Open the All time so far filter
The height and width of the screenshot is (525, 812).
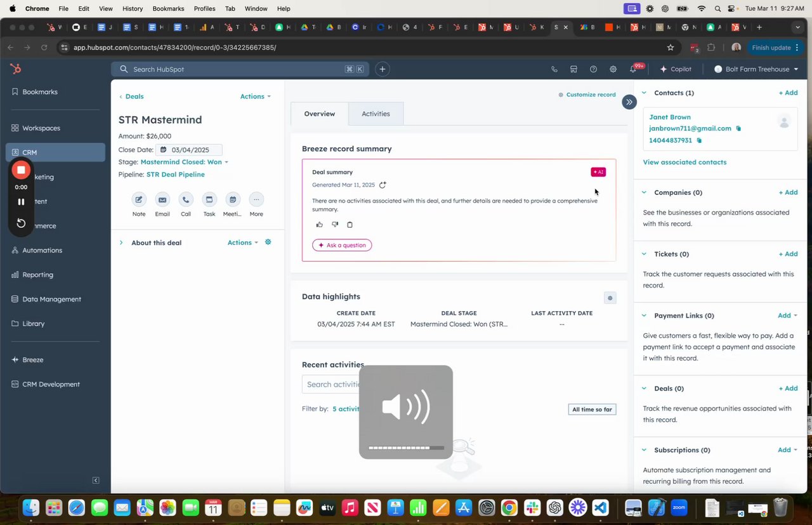(x=592, y=409)
